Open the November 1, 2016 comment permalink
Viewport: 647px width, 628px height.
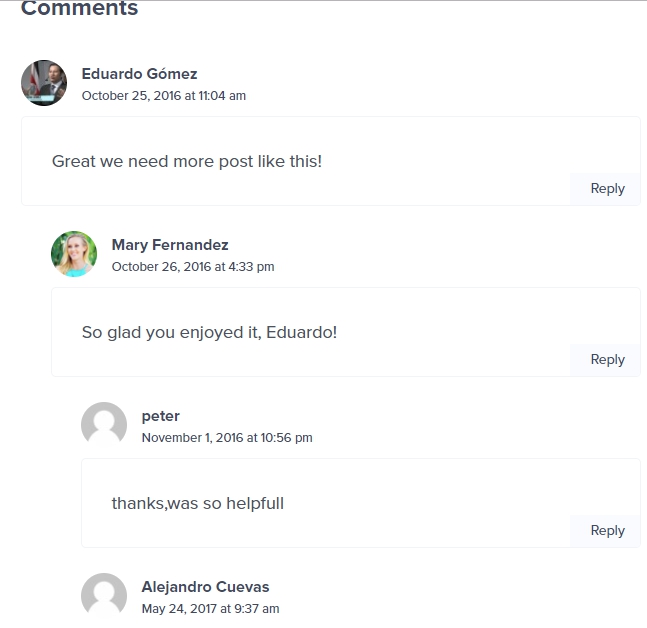[x=227, y=438]
